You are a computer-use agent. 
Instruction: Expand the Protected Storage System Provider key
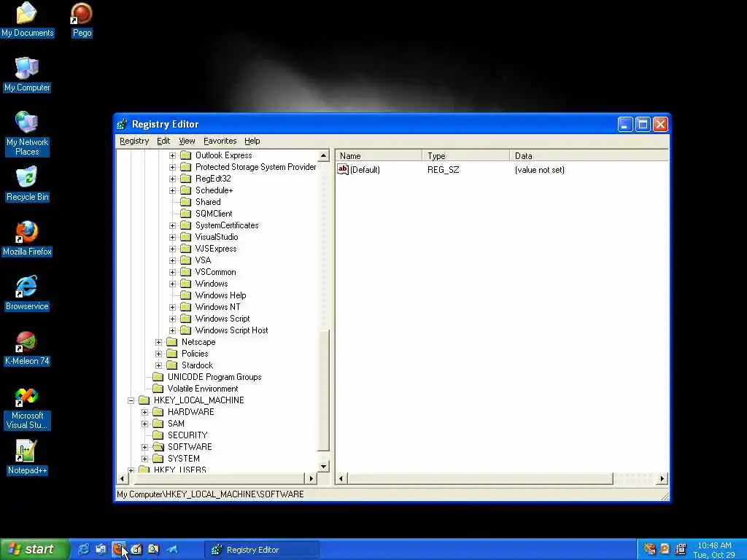pyautogui.click(x=172, y=167)
